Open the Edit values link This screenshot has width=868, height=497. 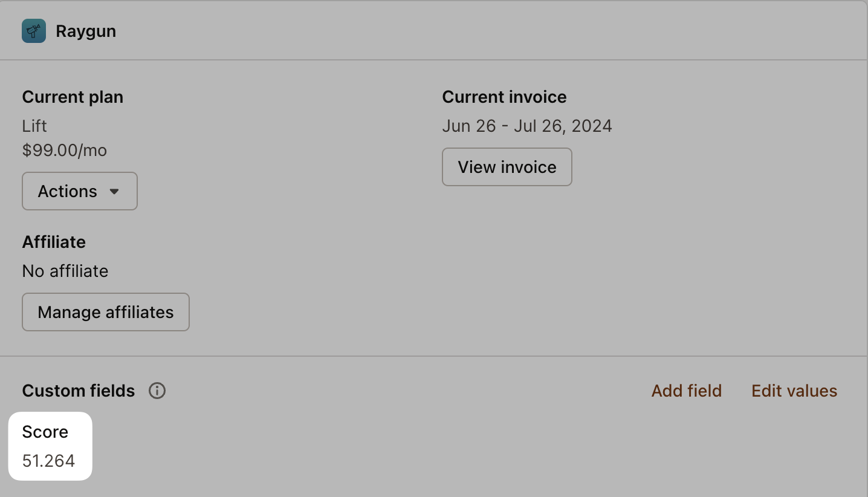coord(794,391)
